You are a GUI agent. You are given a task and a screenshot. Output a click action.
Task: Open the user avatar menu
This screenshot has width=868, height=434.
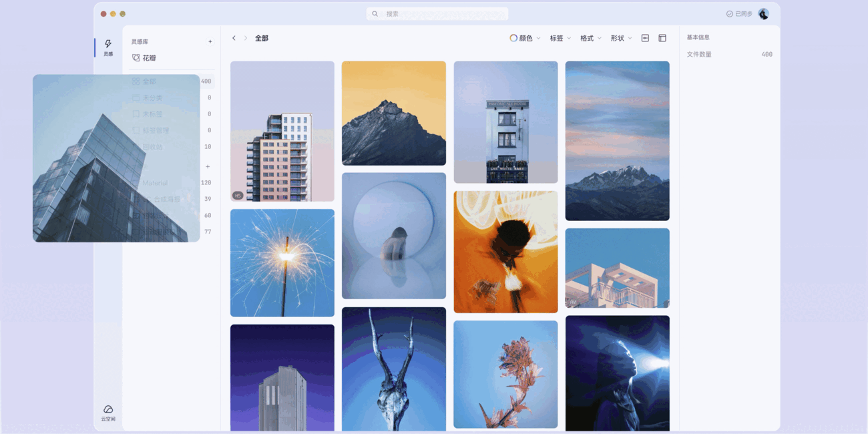pyautogui.click(x=763, y=13)
